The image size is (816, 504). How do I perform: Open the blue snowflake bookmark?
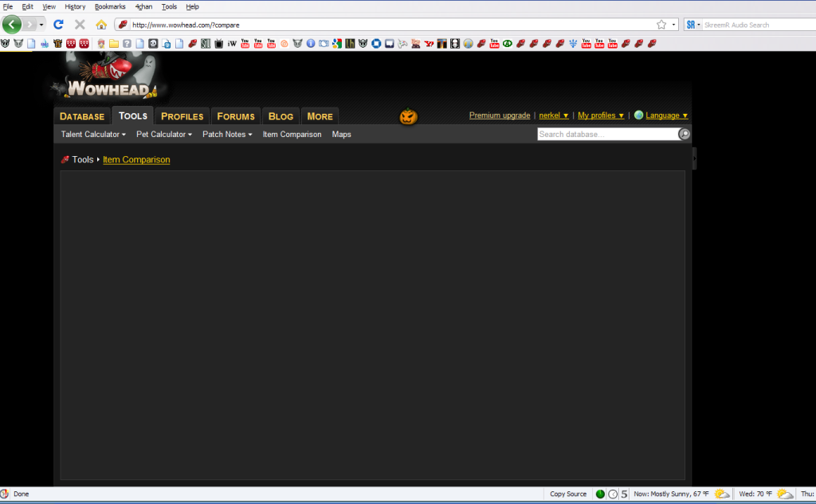[x=573, y=44]
